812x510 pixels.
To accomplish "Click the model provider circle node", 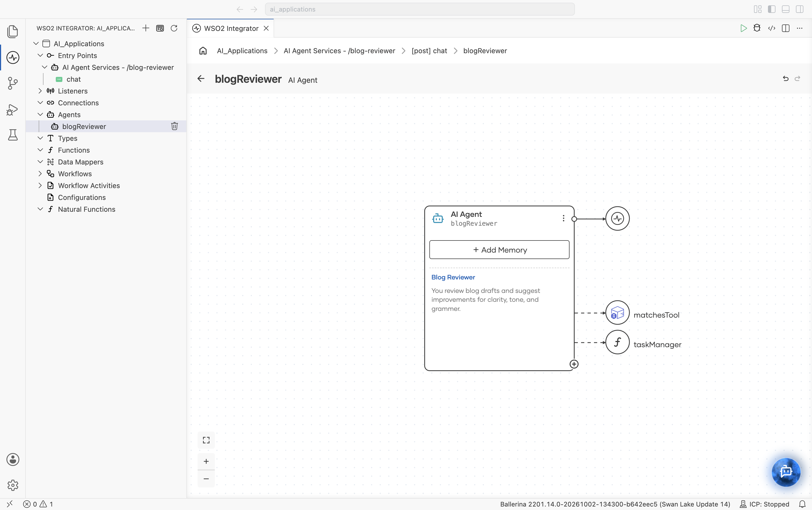I will point(617,218).
